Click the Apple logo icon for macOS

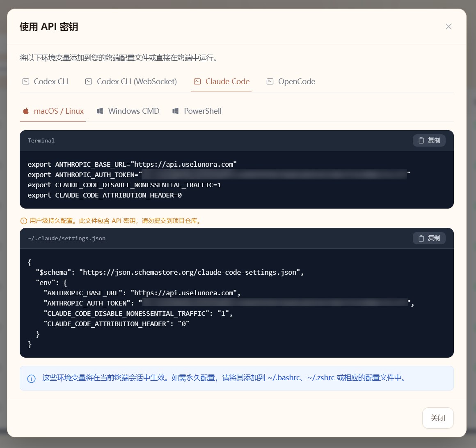click(26, 111)
